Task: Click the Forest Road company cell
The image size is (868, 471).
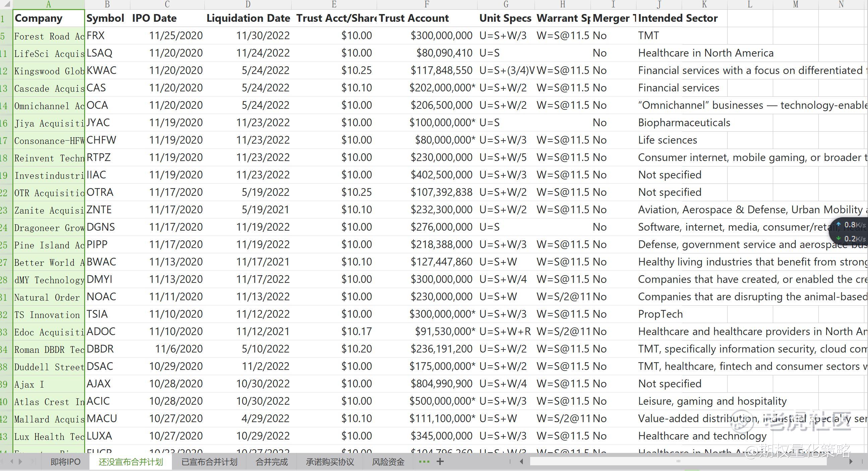Action: pos(49,36)
